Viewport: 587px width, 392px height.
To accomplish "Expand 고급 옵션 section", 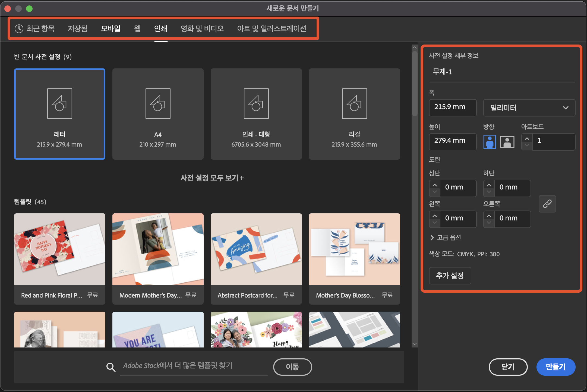I will [x=445, y=238].
